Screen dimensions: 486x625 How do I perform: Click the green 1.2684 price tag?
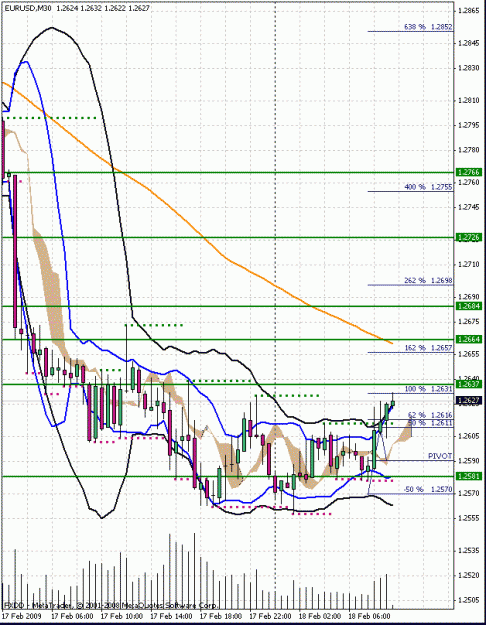coord(470,306)
